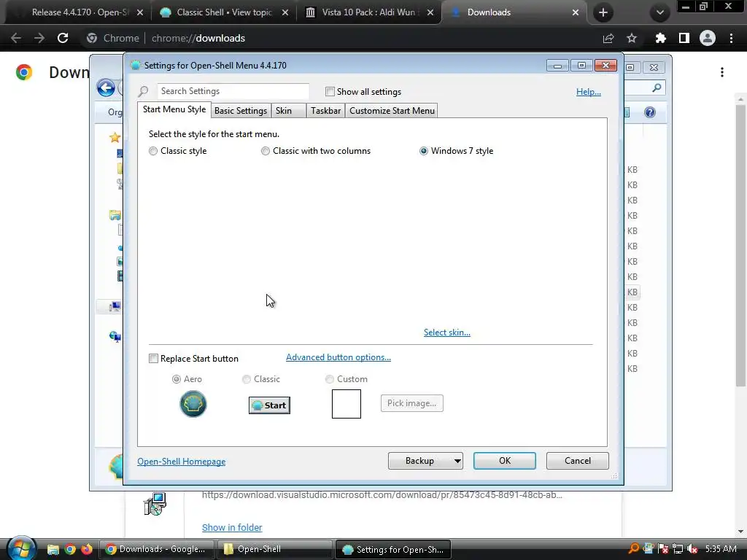Viewport: 747px width, 560px height.
Task: Select the Classic style radio option
Action: coord(153,151)
